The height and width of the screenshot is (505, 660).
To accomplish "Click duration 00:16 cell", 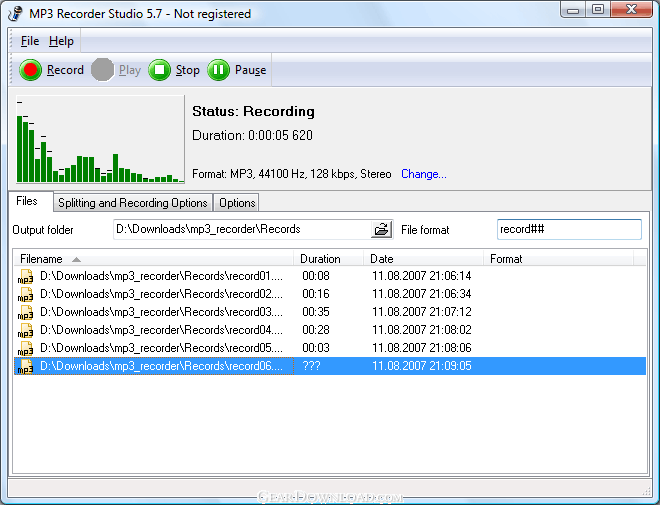I will (316, 294).
